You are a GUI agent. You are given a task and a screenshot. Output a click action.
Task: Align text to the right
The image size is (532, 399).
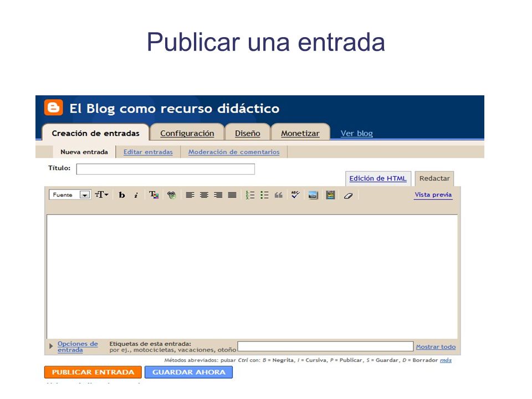(218, 195)
